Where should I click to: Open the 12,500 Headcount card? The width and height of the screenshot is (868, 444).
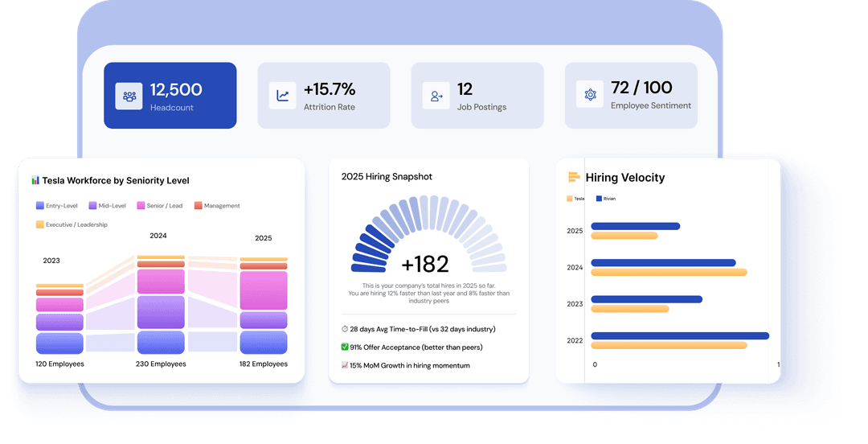pyautogui.click(x=170, y=96)
